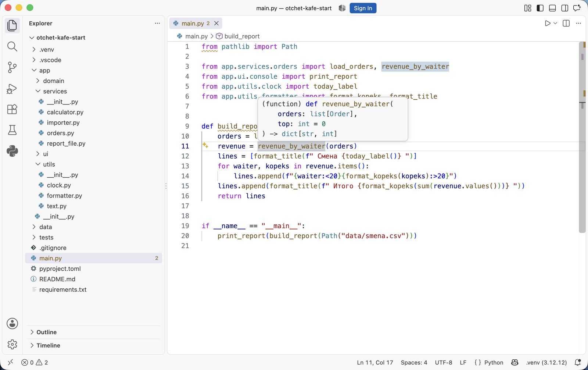Change the Python language mode
Viewport: 588px width, 370px height.
click(x=494, y=362)
